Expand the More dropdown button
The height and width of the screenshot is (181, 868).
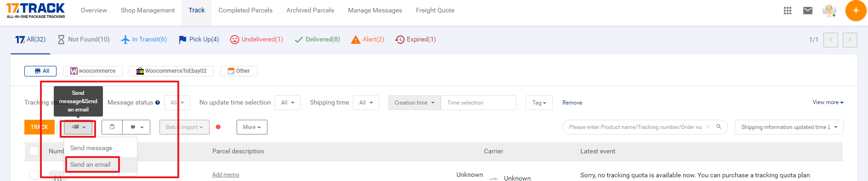[252, 127]
